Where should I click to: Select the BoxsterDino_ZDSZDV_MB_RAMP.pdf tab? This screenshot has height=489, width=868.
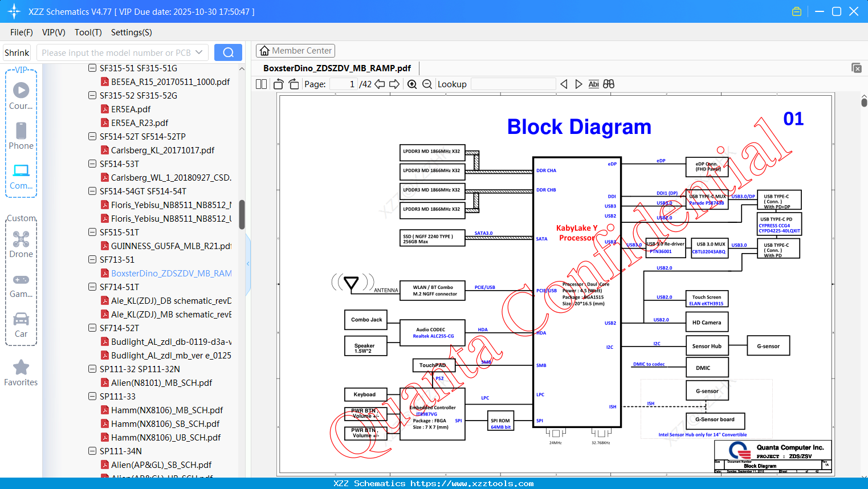tap(337, 68)
